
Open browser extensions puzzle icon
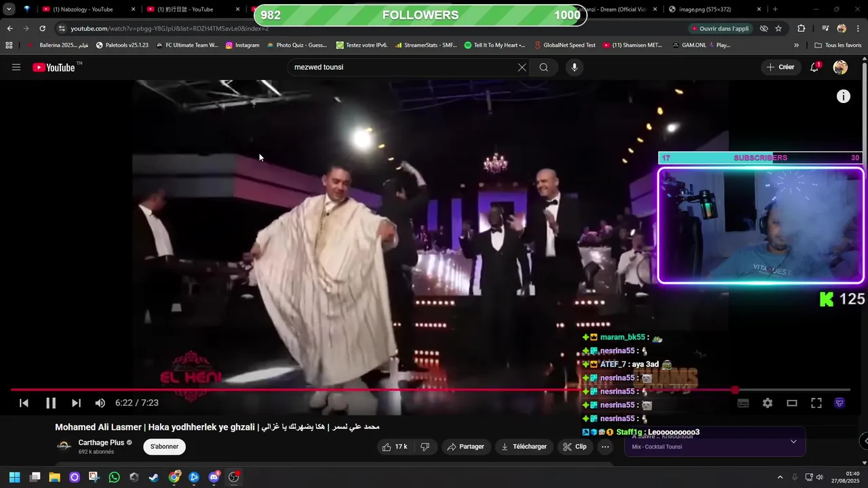coord(801,28)
